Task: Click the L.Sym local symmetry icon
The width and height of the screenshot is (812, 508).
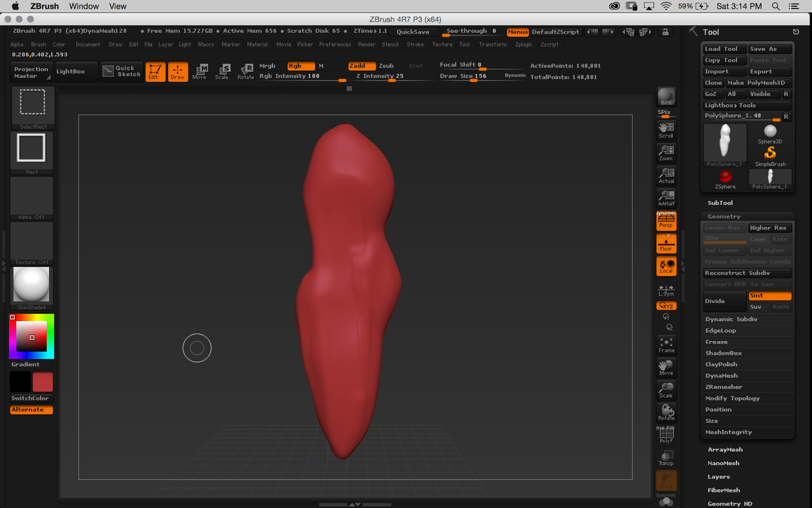Action: point(666,290)
